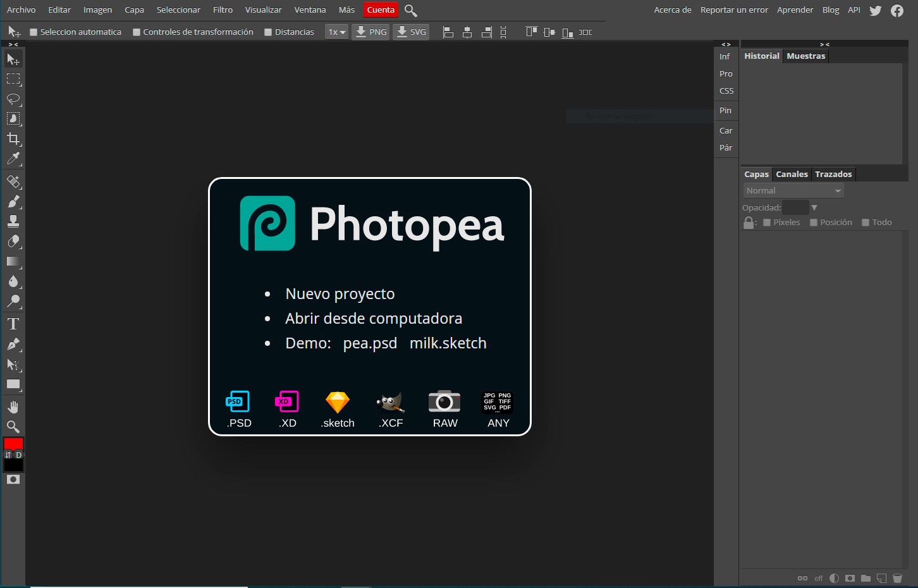Screen dimensions: 918x588
Task: Select the Zoom magnifier tool
Action: pos(13,427)
